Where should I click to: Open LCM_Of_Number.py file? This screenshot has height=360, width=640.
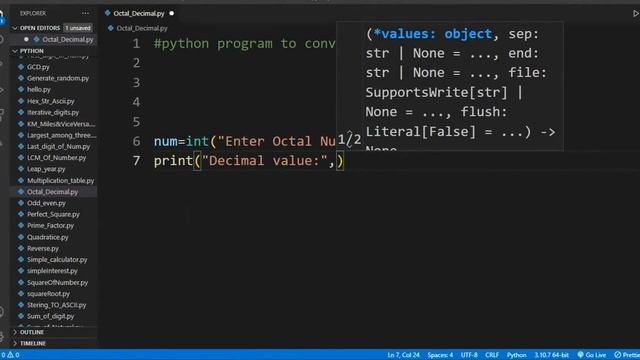(56, 158)
